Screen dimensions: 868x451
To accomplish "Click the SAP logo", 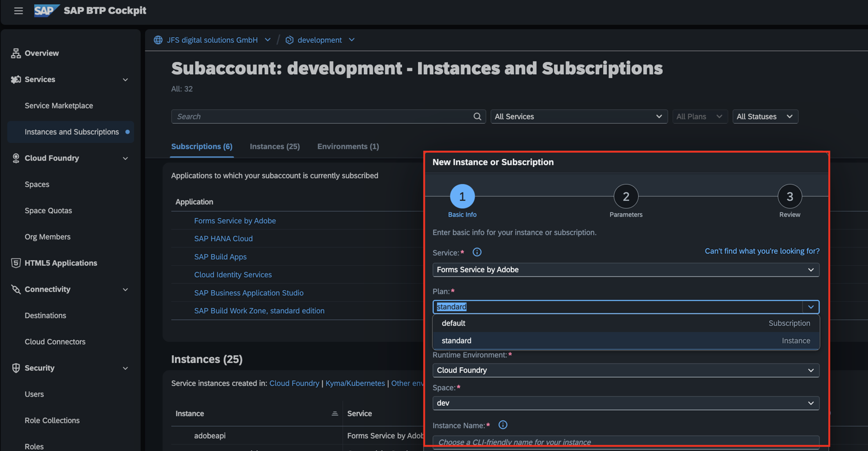I will point(46,11).
